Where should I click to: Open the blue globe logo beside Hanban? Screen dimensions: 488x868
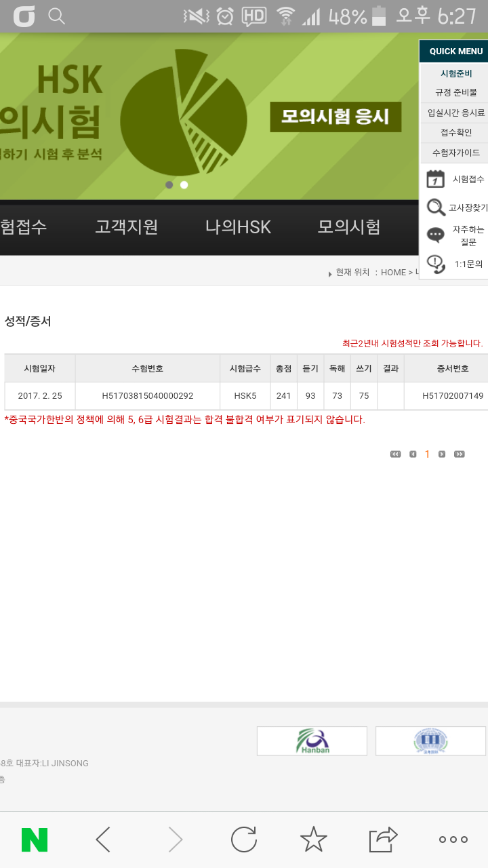430,741
